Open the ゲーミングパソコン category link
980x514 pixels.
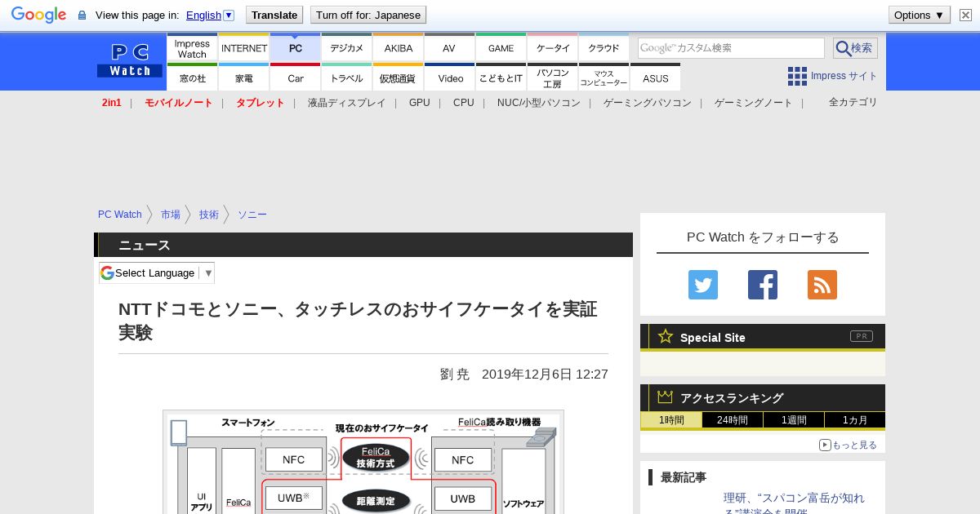coord(648,103)
